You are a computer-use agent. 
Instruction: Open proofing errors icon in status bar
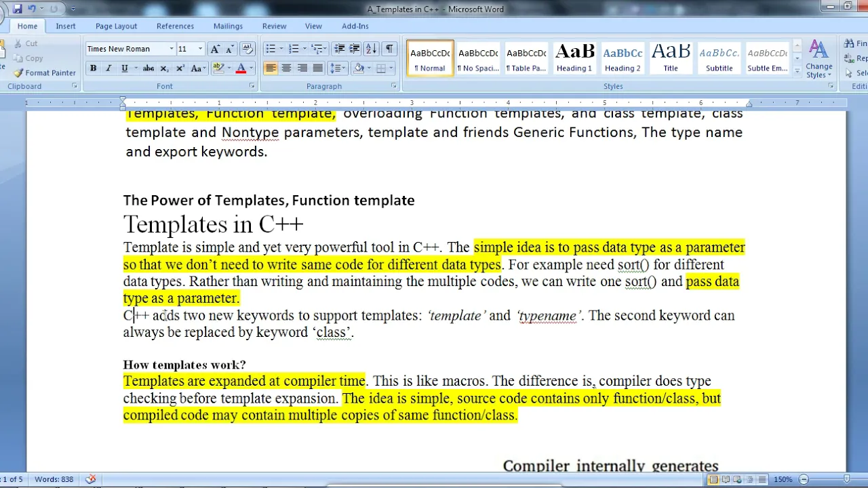click(x=90, y=479)
